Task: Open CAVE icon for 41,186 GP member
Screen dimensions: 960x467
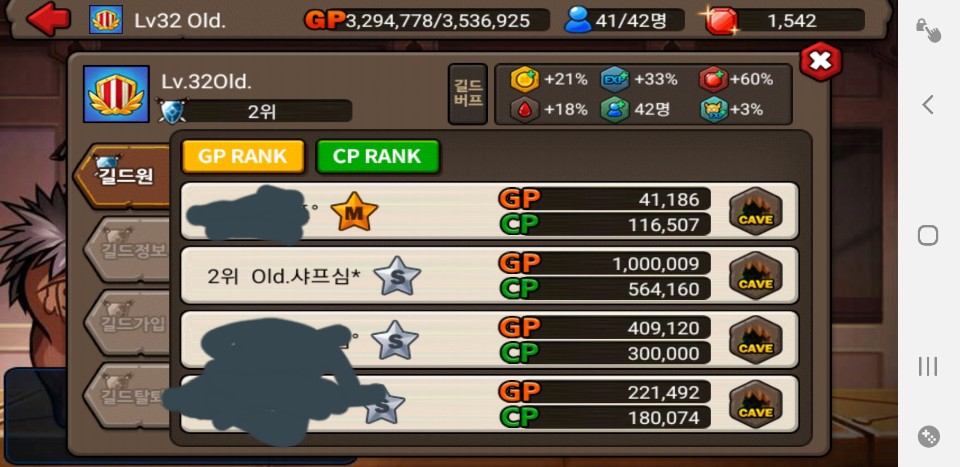Action: coord(756,212)
